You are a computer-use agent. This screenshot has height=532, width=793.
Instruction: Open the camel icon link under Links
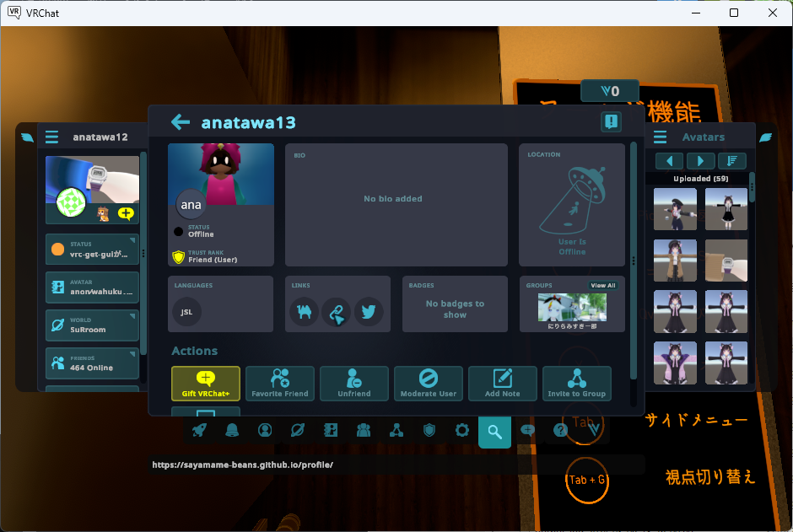tap(304, 312)
